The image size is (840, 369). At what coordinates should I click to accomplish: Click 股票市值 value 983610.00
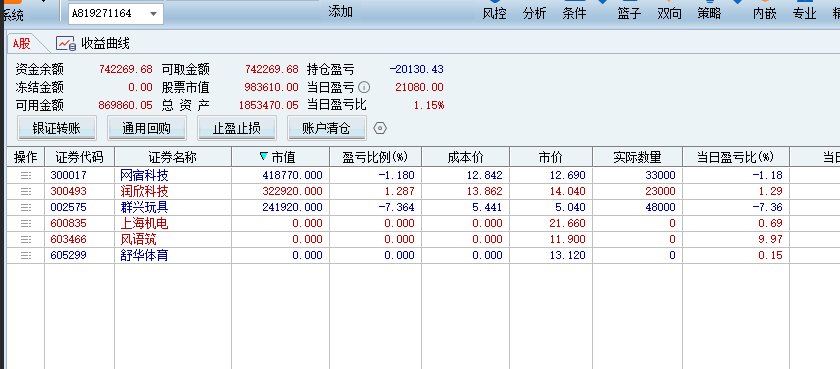(x=272, y=87)
